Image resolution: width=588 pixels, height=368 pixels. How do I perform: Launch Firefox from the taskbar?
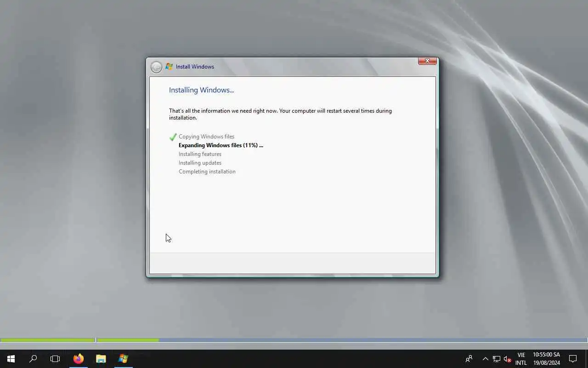[79, 359]
